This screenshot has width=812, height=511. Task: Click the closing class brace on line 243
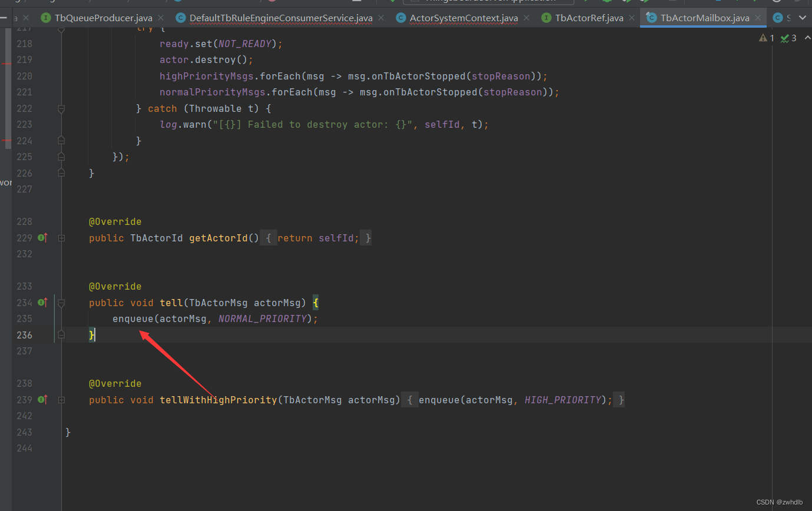click(x=68, y=432)
